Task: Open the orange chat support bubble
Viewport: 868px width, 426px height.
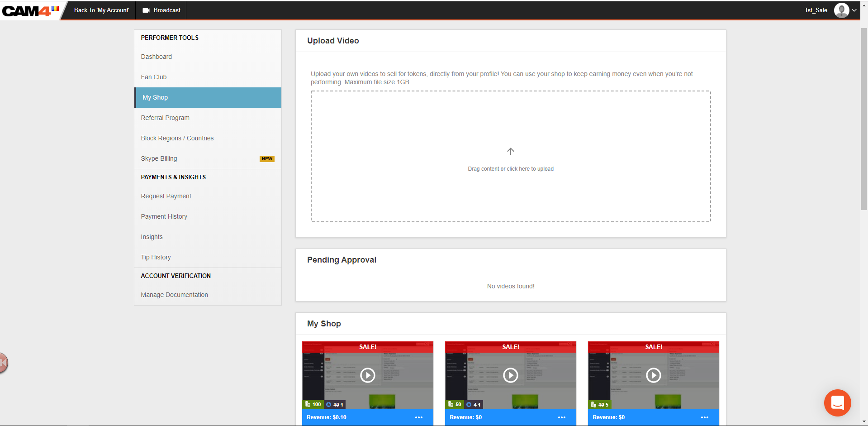Action: pyautogui.click(x=837, y=402)
